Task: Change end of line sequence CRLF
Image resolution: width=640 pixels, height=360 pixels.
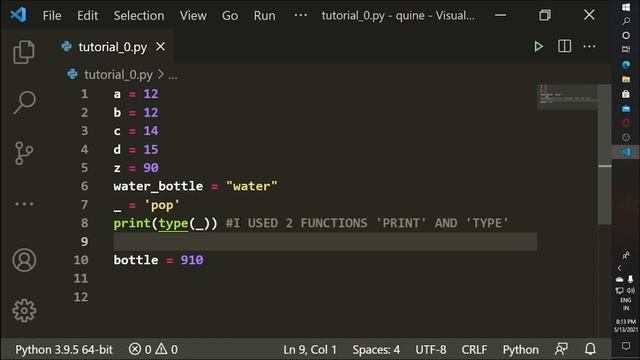Action: 474,349
